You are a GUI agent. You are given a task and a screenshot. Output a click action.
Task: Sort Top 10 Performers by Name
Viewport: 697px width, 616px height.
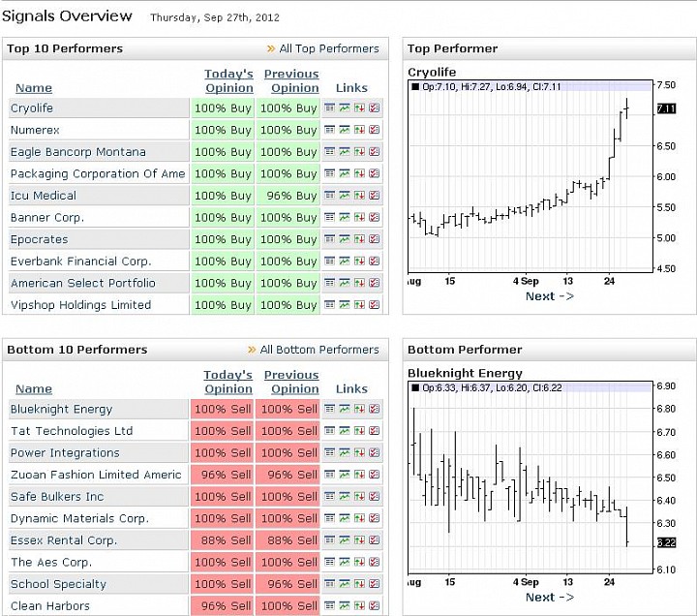(34, 88)
